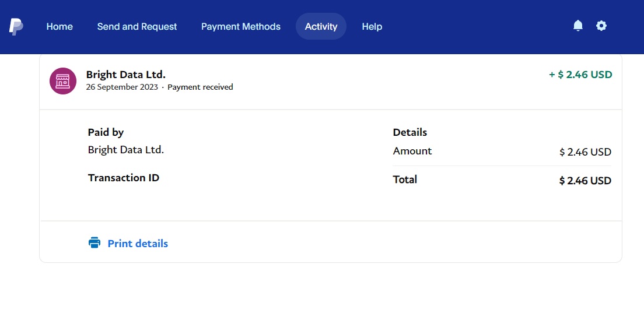Select the Activity tab

click(x=321, y=26)
